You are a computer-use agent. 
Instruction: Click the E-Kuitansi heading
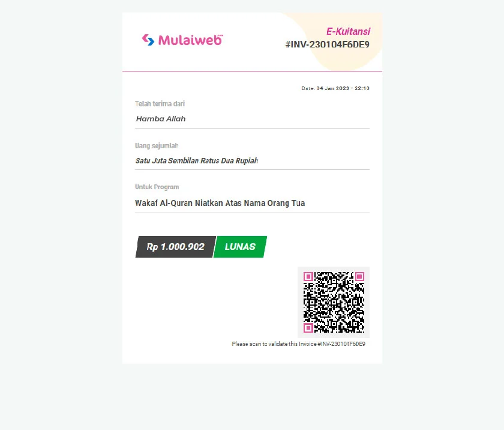(x=348, y=31)
